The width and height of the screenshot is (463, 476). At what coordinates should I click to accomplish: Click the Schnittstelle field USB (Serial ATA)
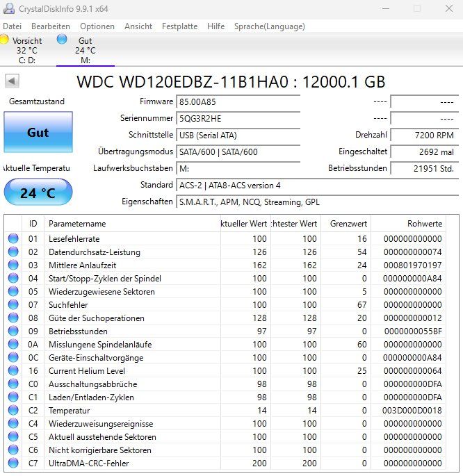[238, 135]
